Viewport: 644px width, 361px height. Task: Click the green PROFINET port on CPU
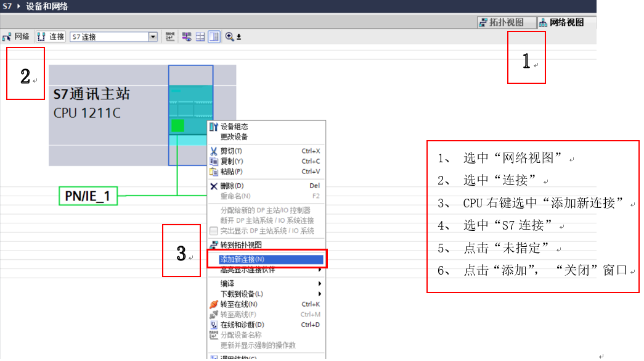177,125
